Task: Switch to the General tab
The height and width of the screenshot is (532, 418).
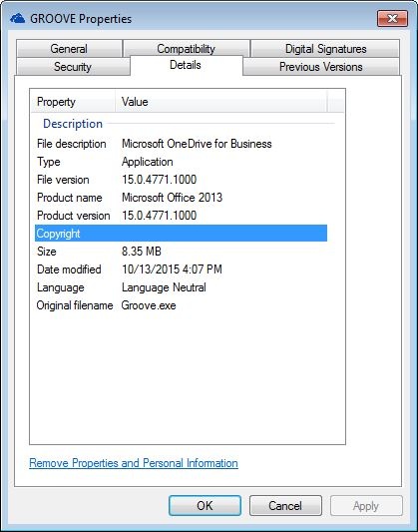Action: pyautogui.click(x=69, y=49)
